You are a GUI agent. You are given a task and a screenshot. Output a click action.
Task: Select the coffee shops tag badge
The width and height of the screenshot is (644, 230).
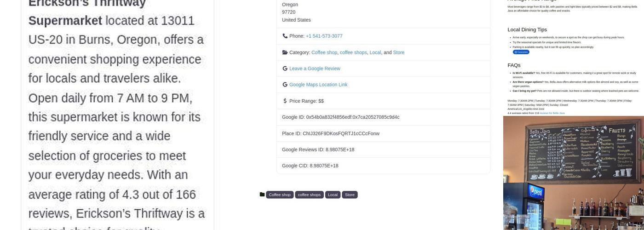(309, 195)
